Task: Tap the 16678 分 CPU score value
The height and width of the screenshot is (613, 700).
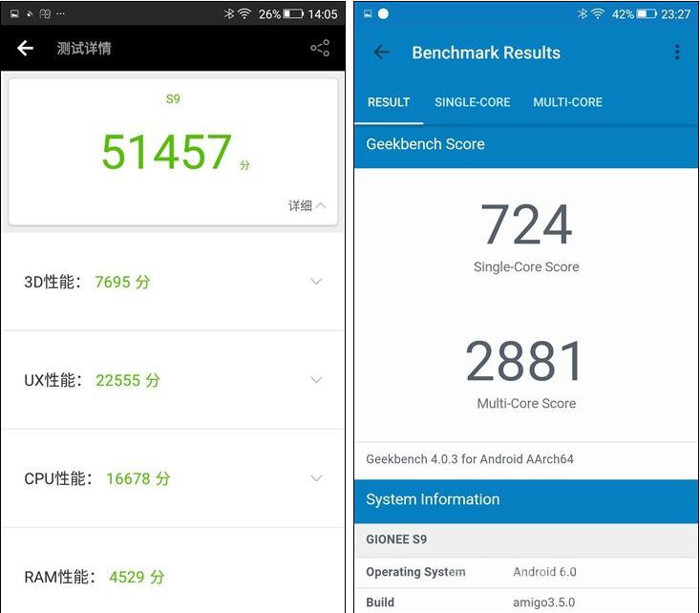Action: [138, 478]
